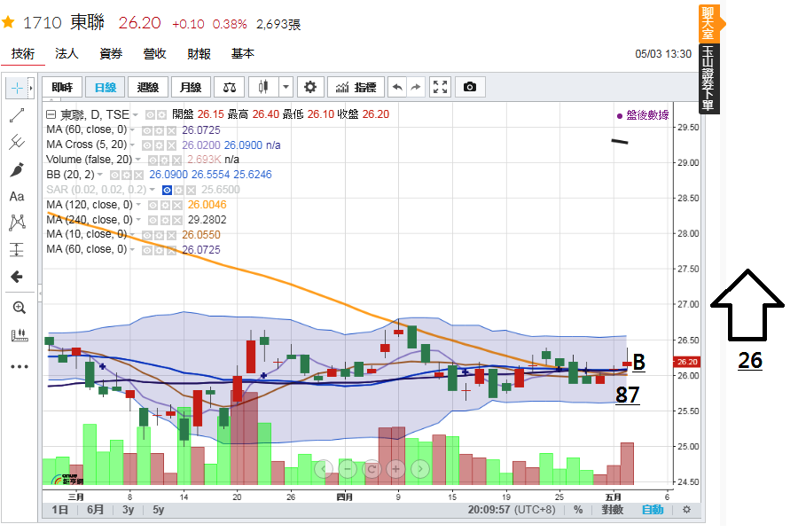Viewport: 798px width, 532px height.
Task: Toggle 自動 auto scale
Action: [x=653, y=510]
